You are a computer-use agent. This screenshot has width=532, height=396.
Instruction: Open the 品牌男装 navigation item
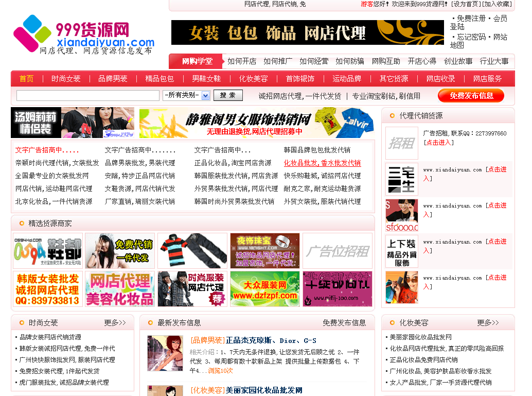[113, 79]
